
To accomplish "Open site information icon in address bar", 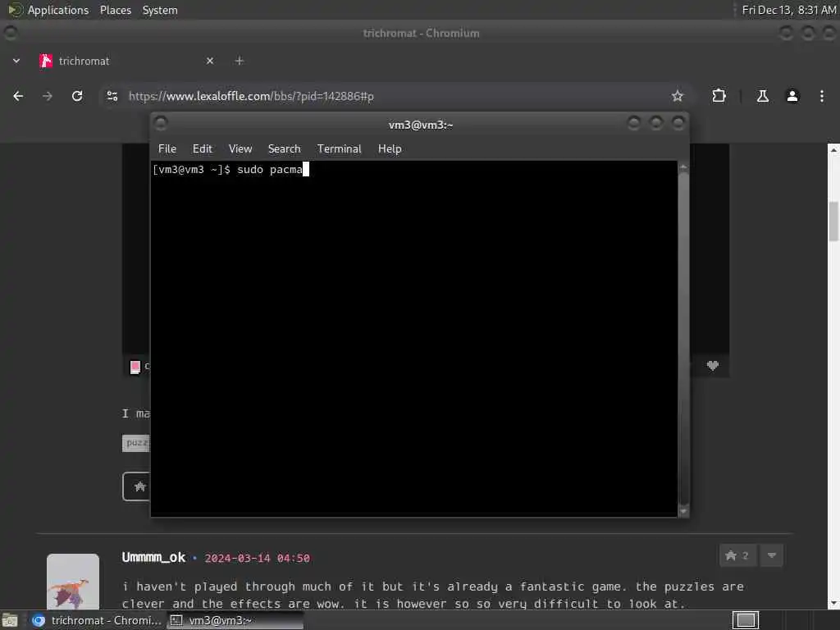I will [112, 96].
